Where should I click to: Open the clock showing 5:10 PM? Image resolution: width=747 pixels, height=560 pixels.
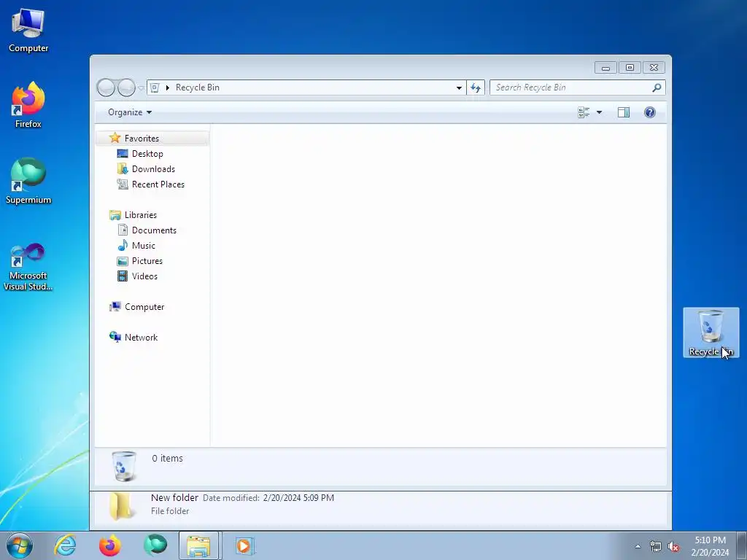(x=710, y=546)
